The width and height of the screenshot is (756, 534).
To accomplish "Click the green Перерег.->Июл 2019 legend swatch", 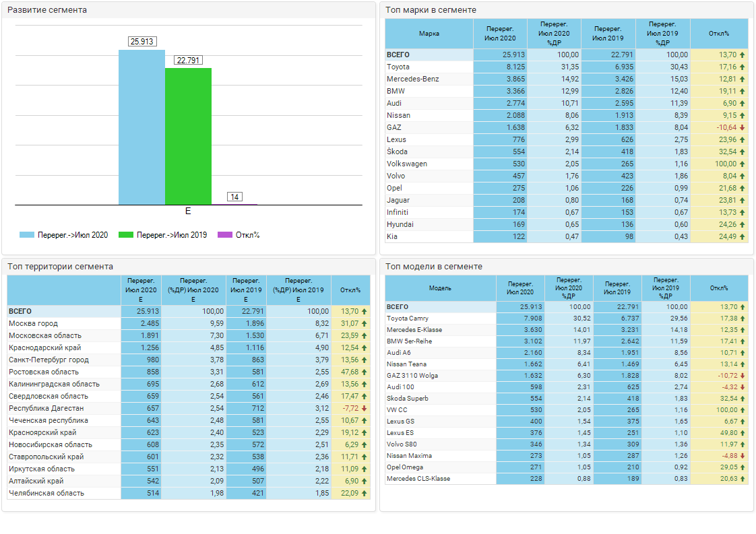I will click(x=126, y=235).
